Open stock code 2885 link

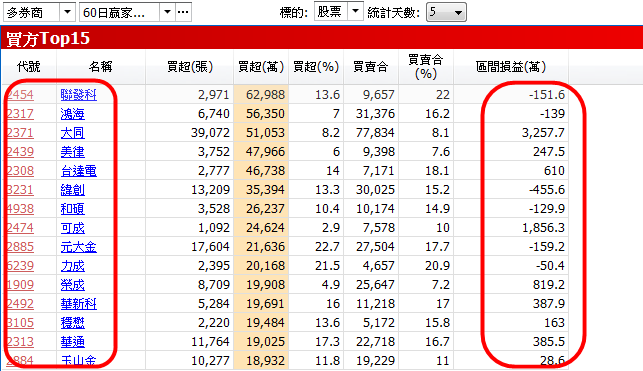20,247
